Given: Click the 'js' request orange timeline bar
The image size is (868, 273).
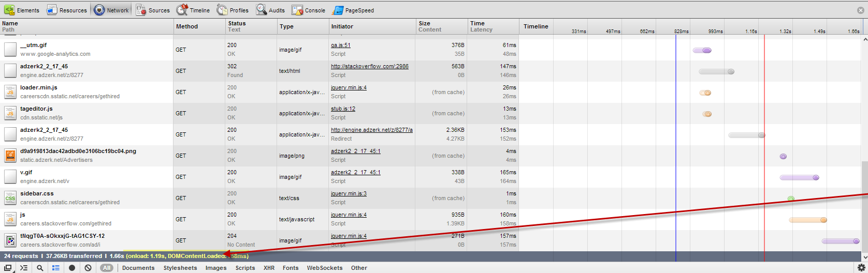Looking at the screenshot, I should [x=808, y=220].
